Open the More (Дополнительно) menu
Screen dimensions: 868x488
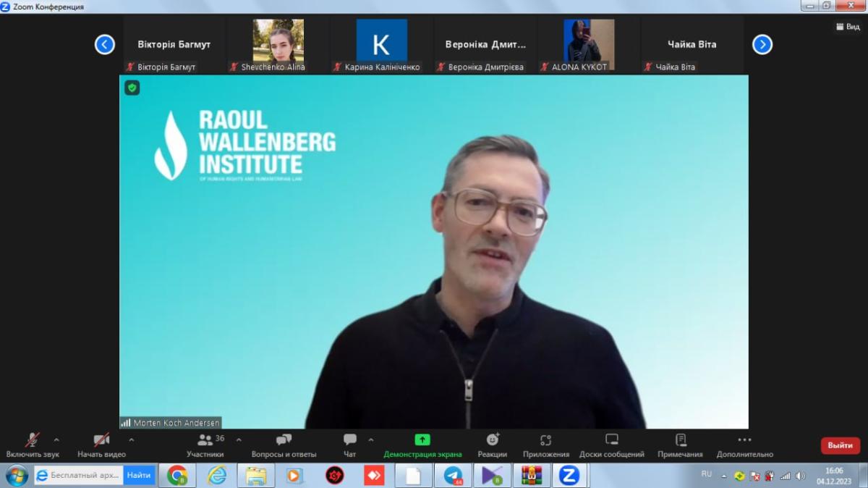point(744,440)
